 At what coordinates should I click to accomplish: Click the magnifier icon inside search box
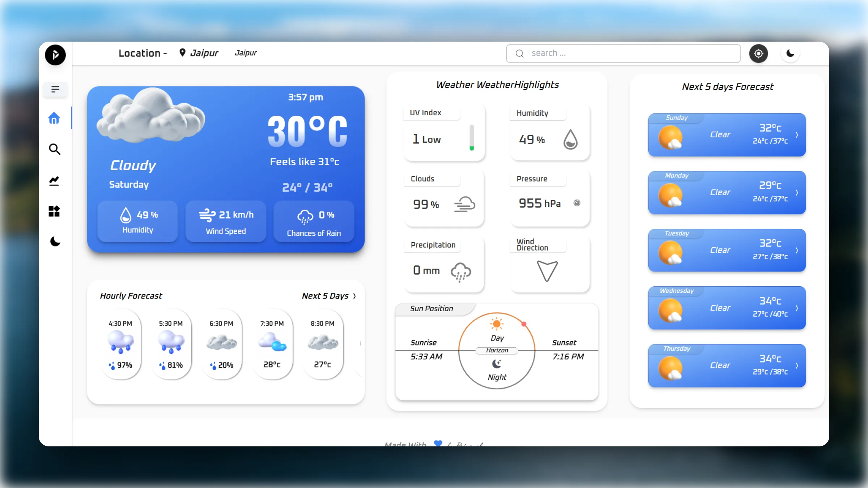520,53
